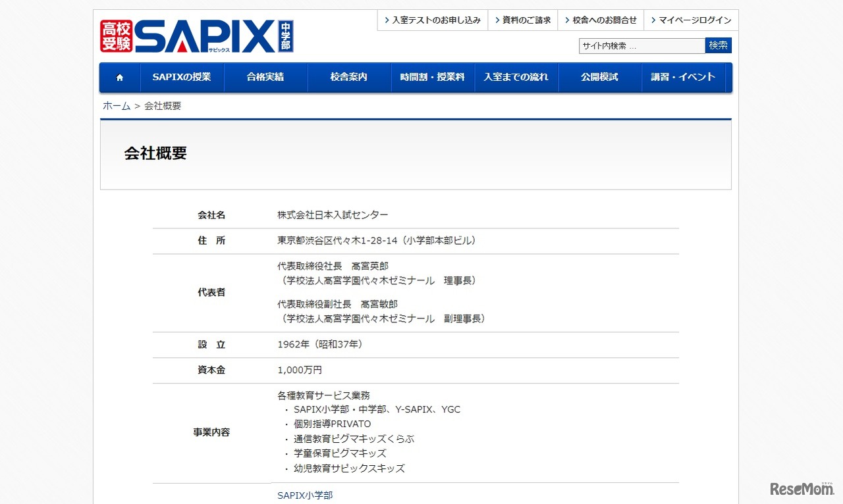Open the SAPIXの授業 menu
The width and height of the screenshot is (843, 504).
[x=182, y=77]
